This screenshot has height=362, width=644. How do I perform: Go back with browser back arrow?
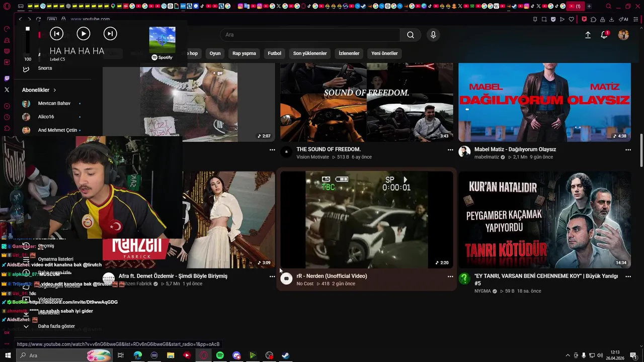click(x=20, y=19)
